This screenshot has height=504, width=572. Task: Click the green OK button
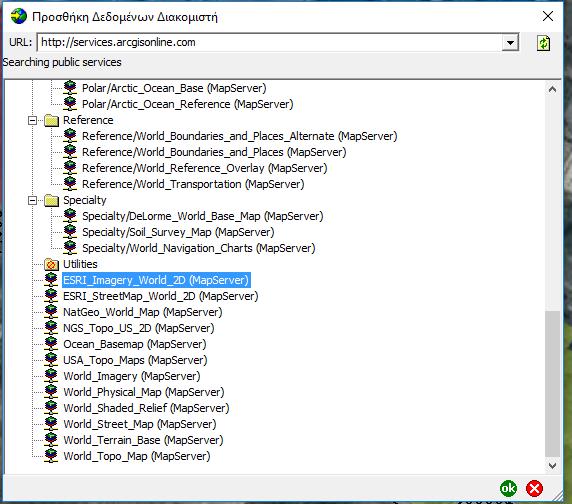coord(508,488)
